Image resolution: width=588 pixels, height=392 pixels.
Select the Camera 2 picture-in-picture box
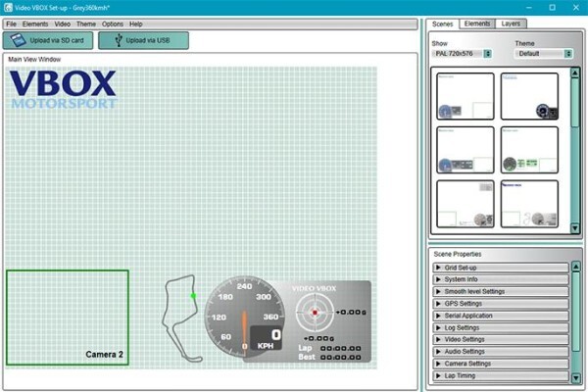pyautogui.click(x=68, y=318)
